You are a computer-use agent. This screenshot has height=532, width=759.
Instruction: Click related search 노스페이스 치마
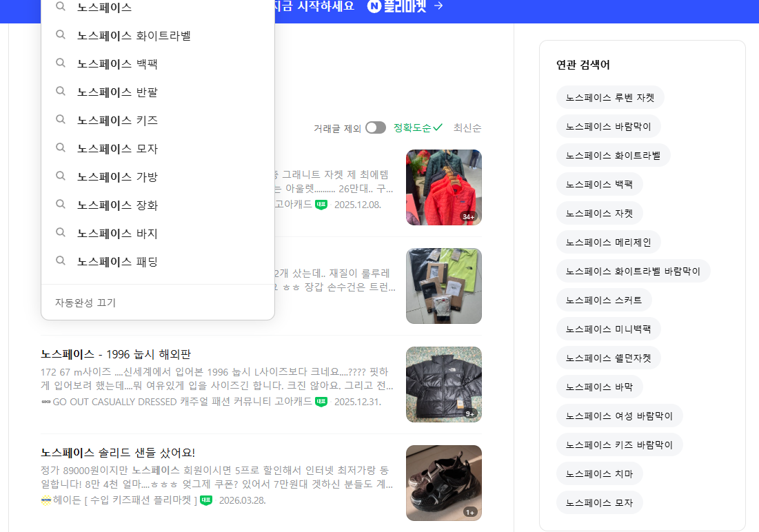(x=599, y=474)
